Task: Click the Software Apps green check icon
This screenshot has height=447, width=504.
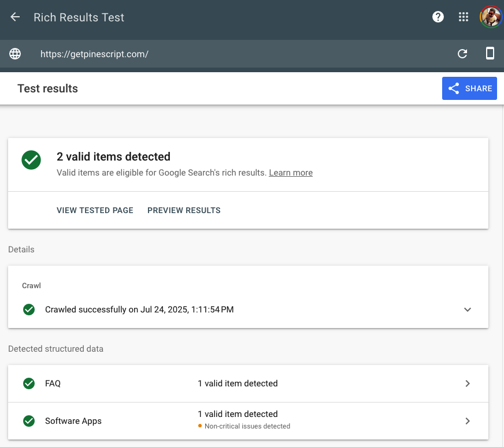Action: point(29,421)
